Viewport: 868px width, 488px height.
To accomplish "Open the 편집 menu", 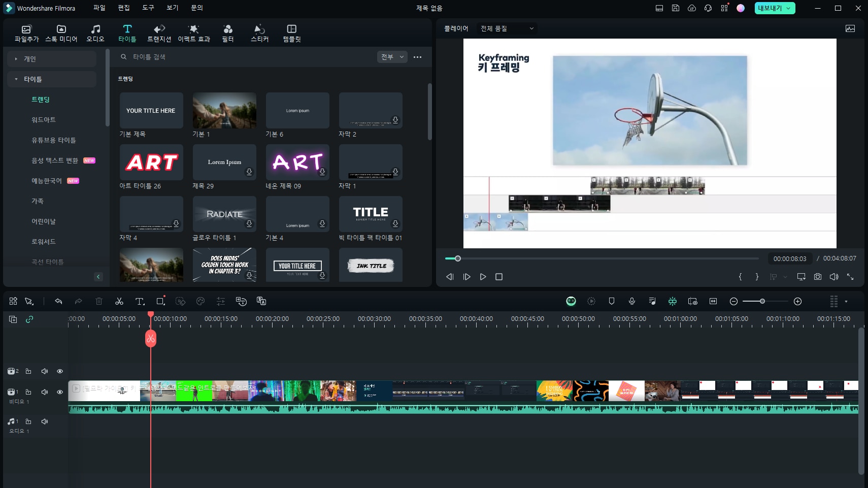I will [124, 8].
